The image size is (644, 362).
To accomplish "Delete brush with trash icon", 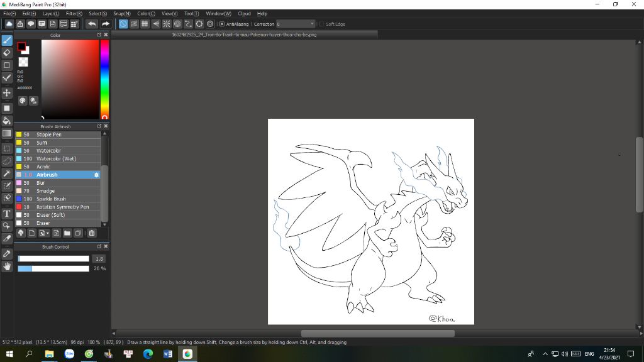I will pos(92,233).
